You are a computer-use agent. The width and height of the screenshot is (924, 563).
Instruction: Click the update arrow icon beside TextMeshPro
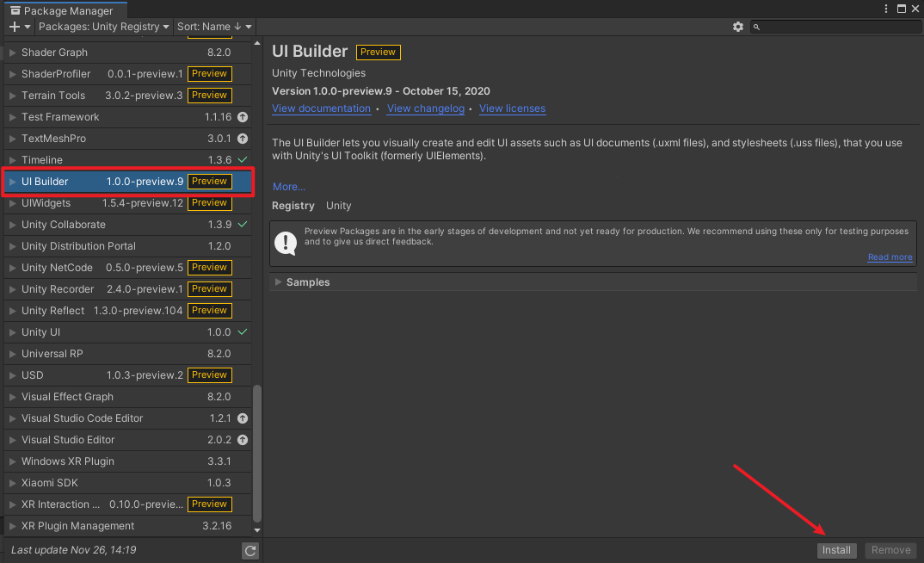tap(243, 138)
